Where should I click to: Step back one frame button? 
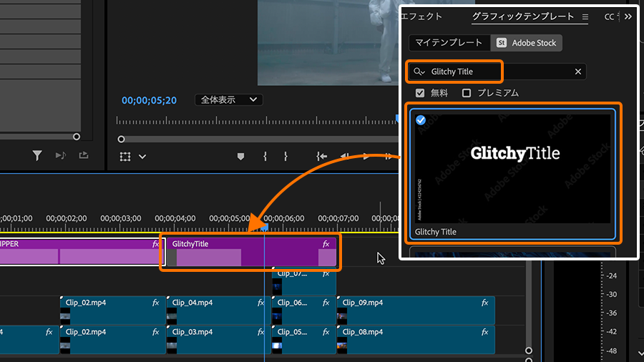pos(345,156)
